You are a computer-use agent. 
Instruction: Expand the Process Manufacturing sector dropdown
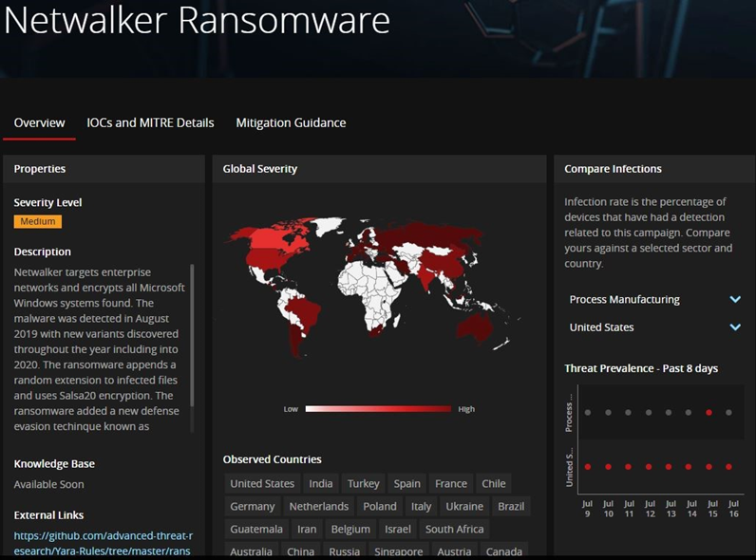(654, 299)
